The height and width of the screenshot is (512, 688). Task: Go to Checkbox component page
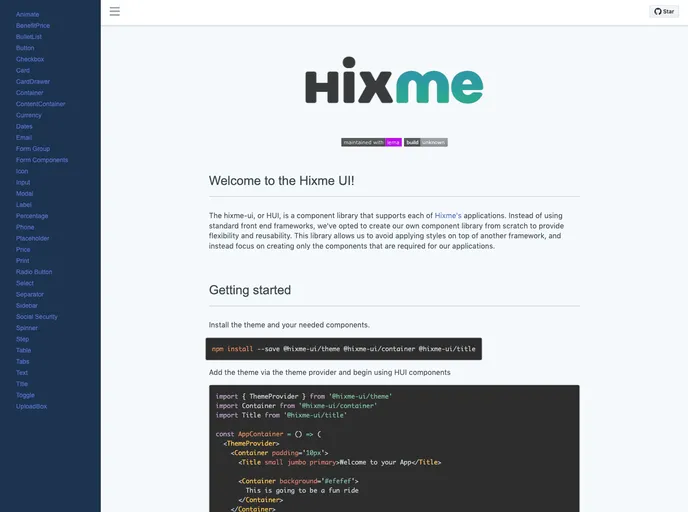[x=30, y=59]
